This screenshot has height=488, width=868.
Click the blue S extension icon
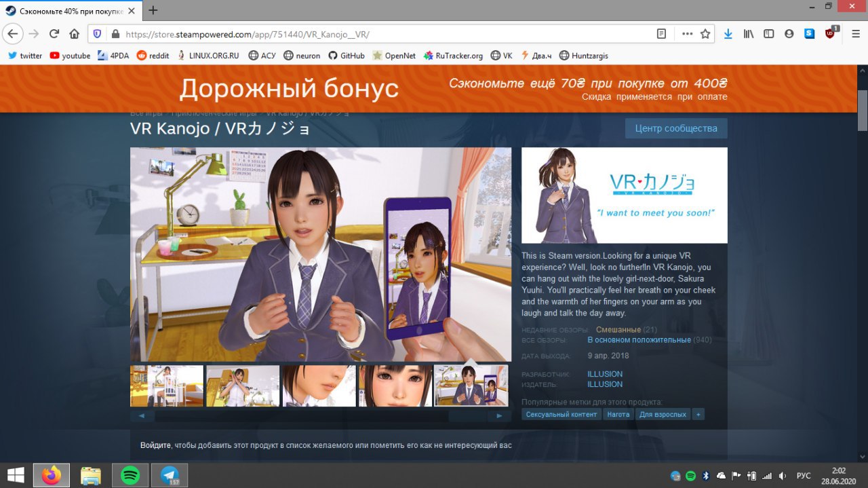tap(810, 34)
